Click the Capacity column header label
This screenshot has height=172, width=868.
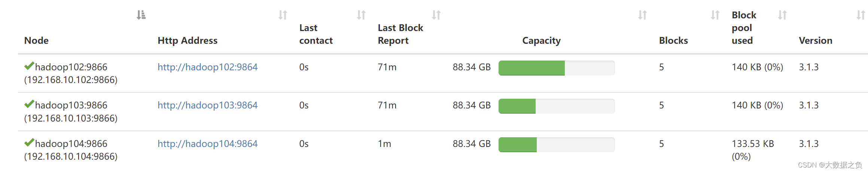click(x=542, y=41)
